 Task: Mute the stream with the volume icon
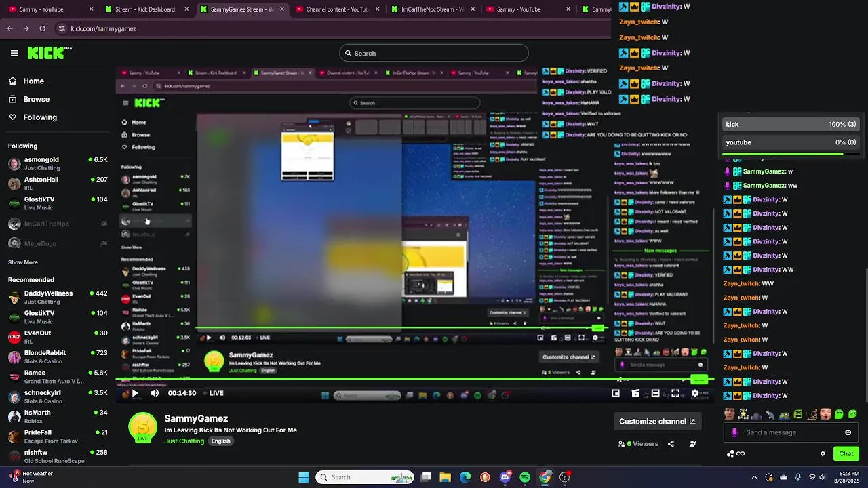pos(155,393)
